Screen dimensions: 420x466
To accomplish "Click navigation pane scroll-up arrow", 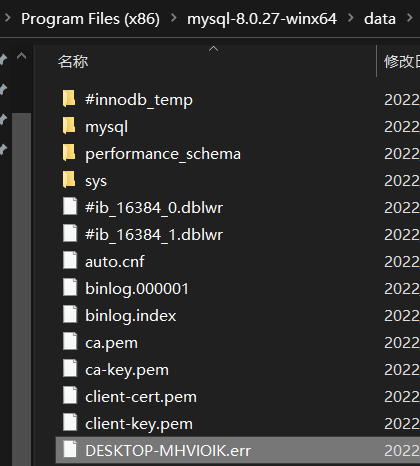I will [21, 56].
